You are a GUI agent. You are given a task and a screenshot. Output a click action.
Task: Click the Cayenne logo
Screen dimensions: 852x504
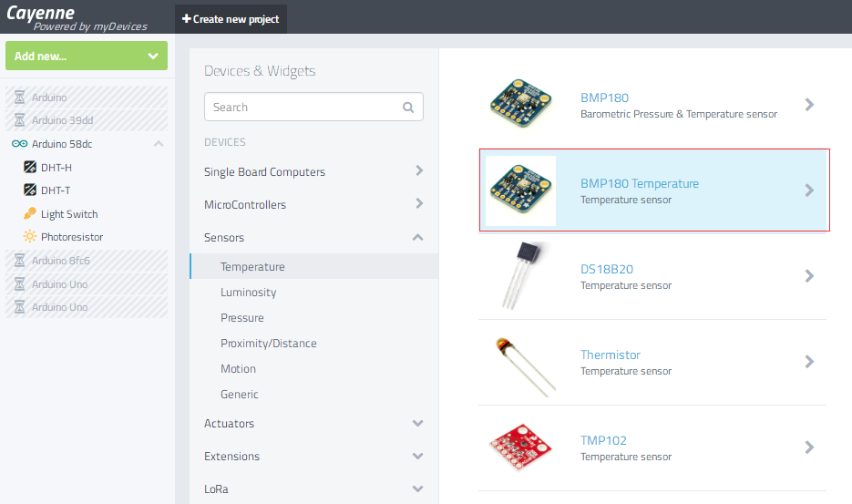pyautogui.click(x=76, y=18)
